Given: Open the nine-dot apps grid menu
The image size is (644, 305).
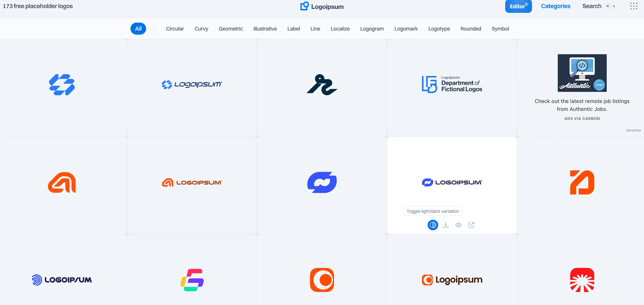Looking at the screenshot, I should [x=633, y=6].
